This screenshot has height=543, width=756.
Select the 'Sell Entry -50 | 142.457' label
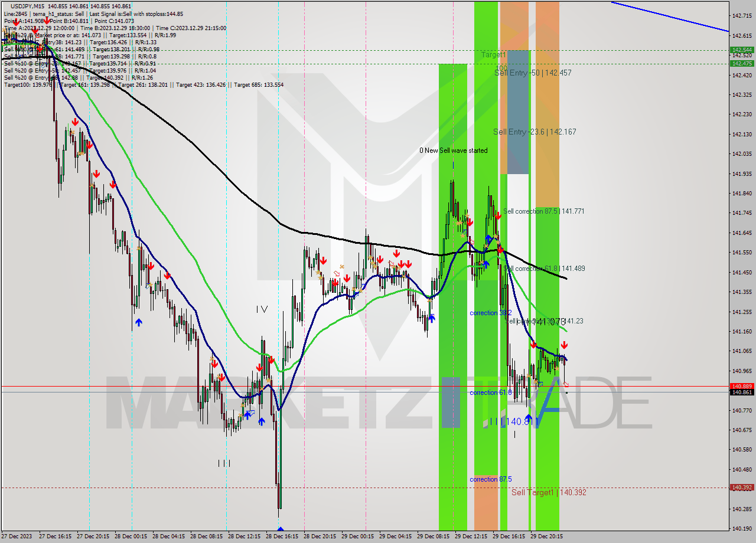pos(533,73)
